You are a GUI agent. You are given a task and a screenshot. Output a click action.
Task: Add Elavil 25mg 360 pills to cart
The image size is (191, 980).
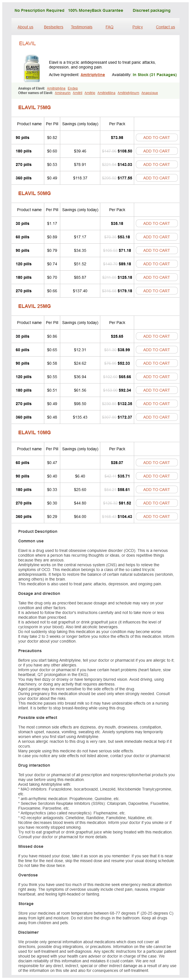[x=157, y=417]
